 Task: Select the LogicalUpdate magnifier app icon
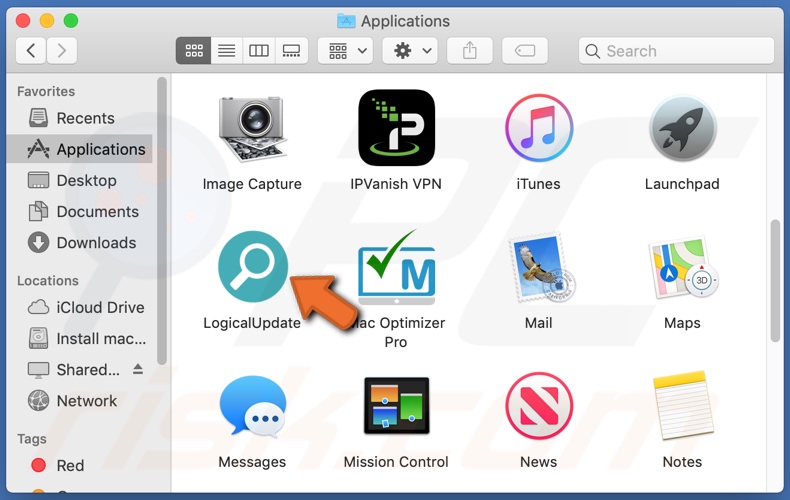[252, 266]
